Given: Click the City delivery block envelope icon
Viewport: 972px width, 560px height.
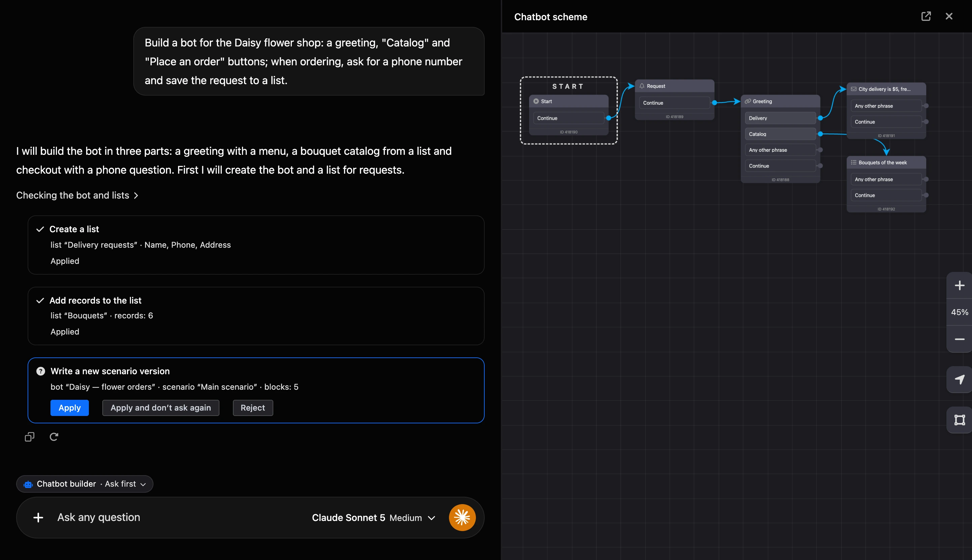Looking at the screenshot, I should 854,89.
